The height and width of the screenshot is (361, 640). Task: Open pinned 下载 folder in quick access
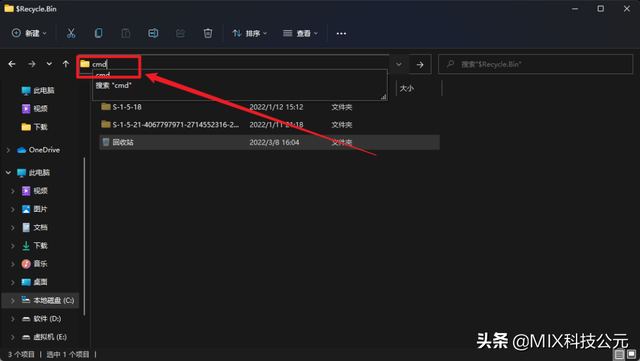pyautogui.click(x=35, y=127)
